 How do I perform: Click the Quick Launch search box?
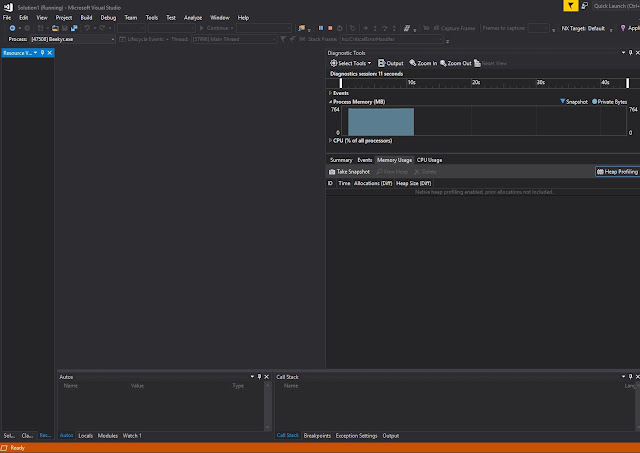(x=616, y=6)
